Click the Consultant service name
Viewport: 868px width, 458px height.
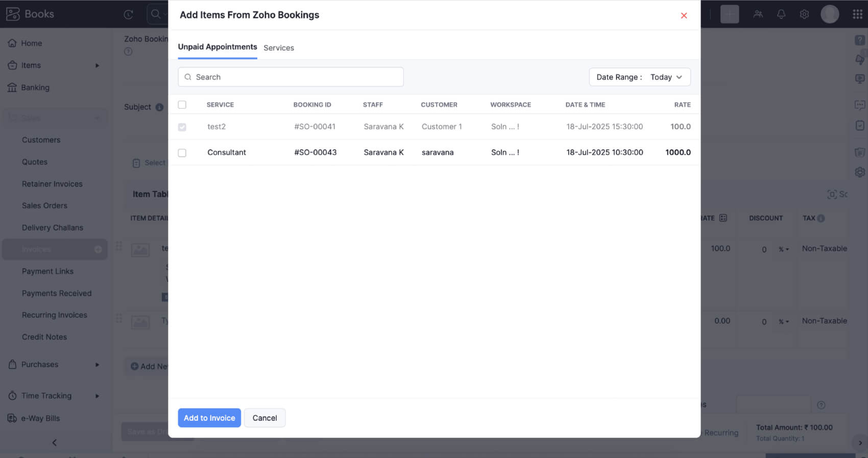(x=227, y=152)
